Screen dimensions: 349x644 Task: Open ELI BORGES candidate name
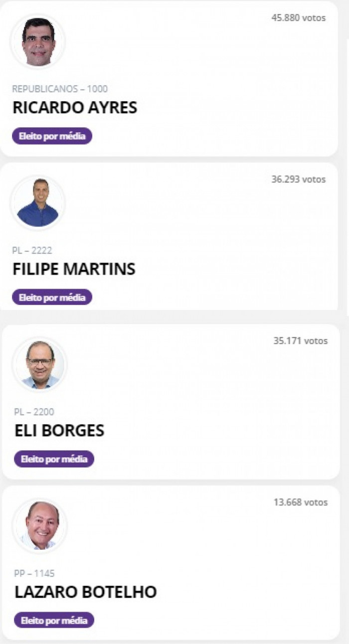(x=59, y=430)
